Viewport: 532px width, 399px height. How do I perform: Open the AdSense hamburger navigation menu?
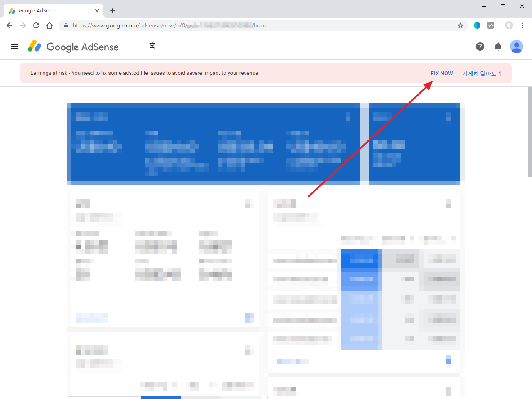click(15, 47)
